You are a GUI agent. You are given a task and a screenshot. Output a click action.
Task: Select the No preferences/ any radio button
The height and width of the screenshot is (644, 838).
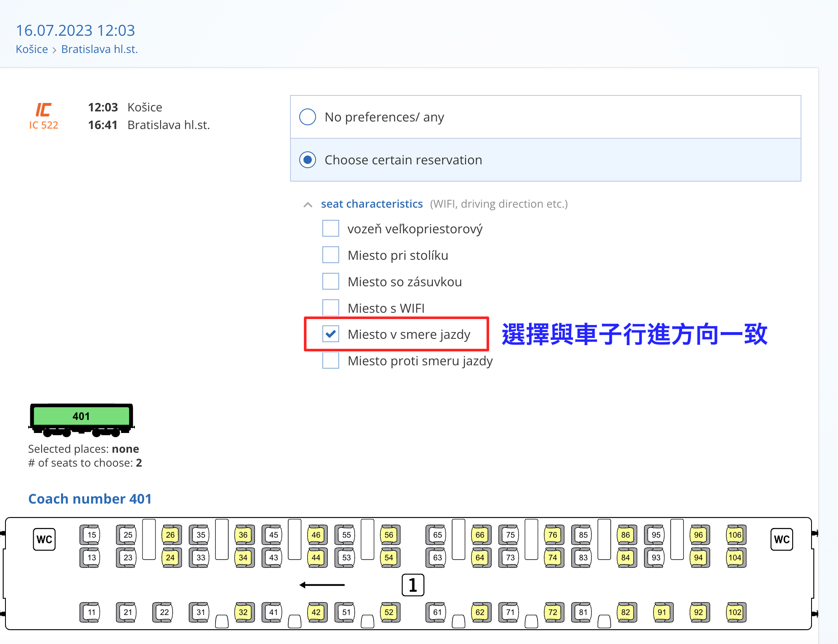coord(308,117)
